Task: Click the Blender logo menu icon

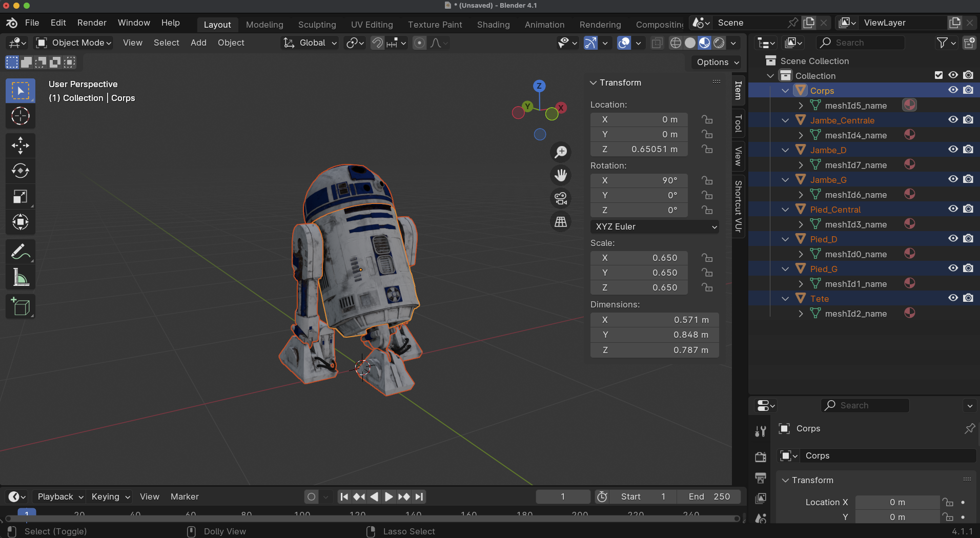Action: (11, 23)
